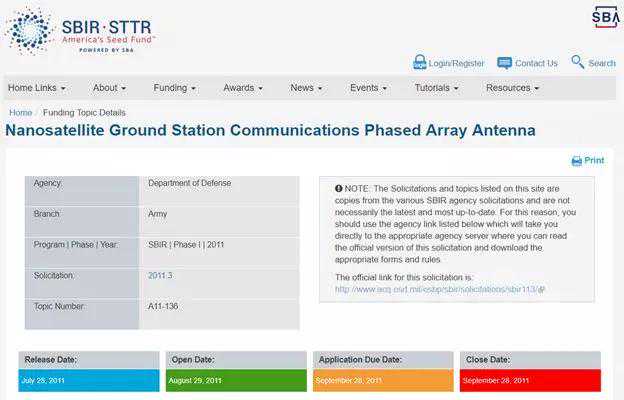Go to Home breadcrumb link

21,113
